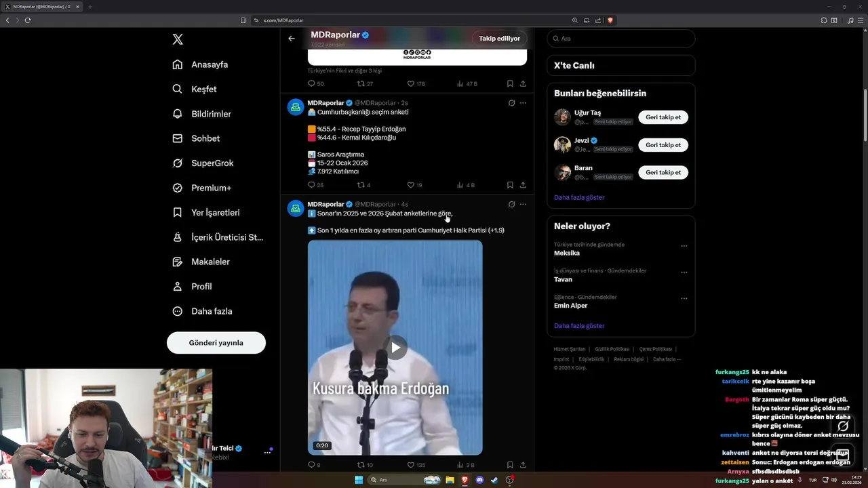
Task: Bookmark the top post with 47 B views
Action: coord(510,84)
